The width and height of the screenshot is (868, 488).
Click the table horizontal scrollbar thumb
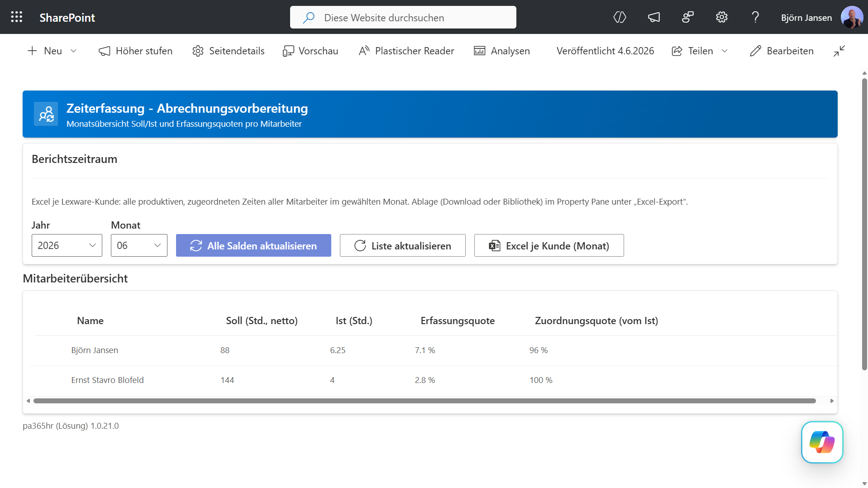tap(424, 401)
